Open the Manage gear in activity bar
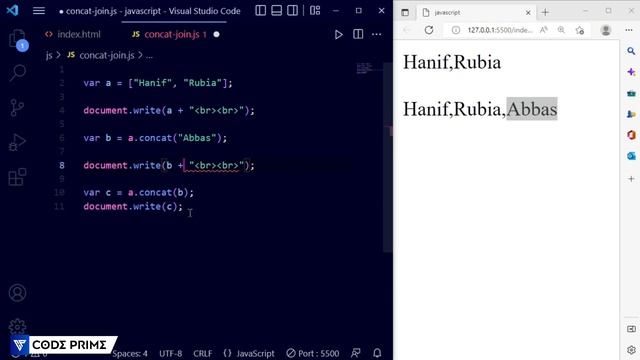640x360 pixels. (x=17, y=327)
